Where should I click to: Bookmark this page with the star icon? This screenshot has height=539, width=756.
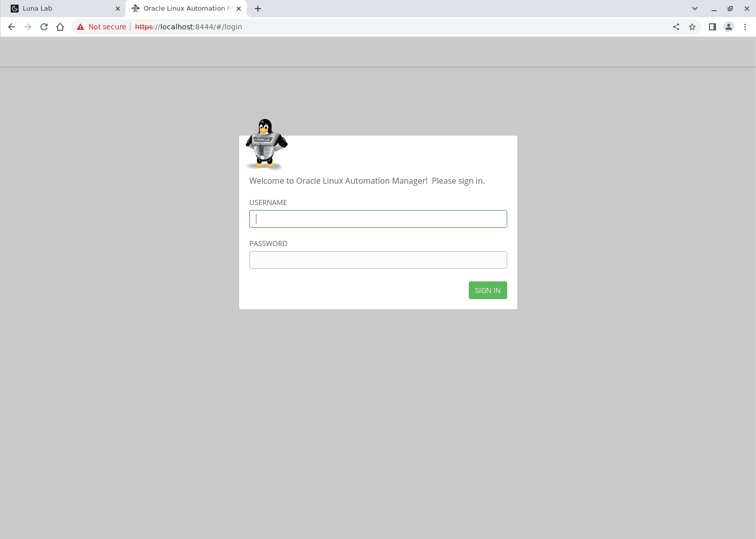(692, 27)
